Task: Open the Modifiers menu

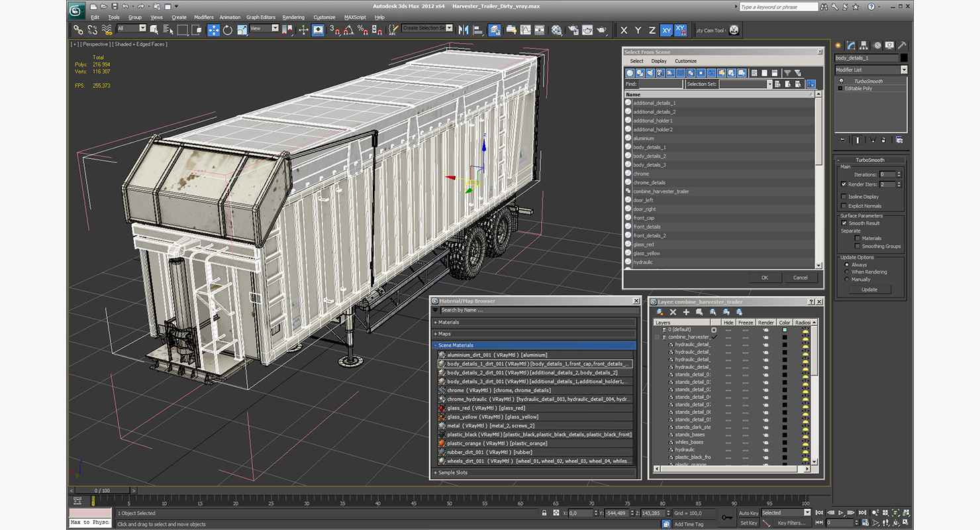Action: coord(203,17)
